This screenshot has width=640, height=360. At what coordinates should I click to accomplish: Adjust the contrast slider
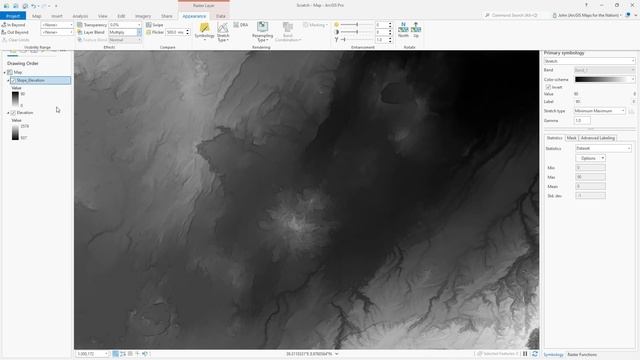356,32
